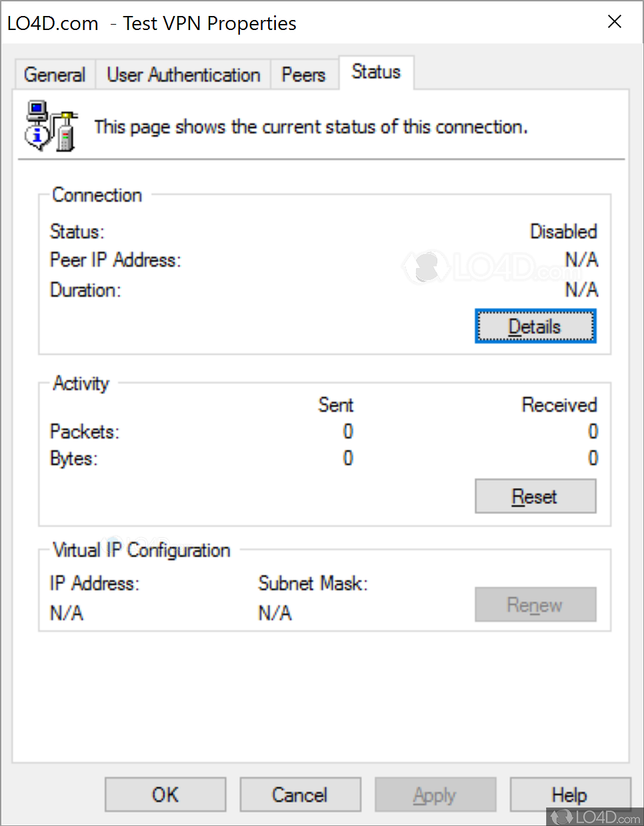Click the disabled Apply button
The width and height of the screenshot is (644, 826).
pos(435,795)
